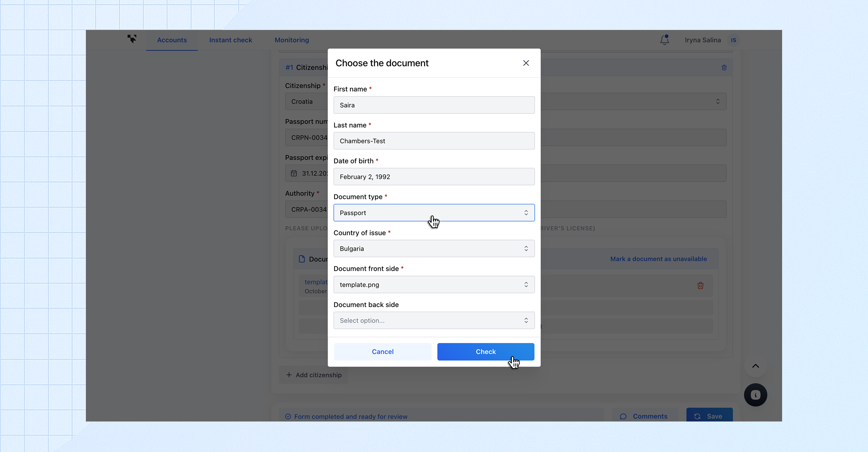Screen dimensions: 868x452
Task: Focus the First name input field
Action: pyautogui.click(x=434, y=105)
